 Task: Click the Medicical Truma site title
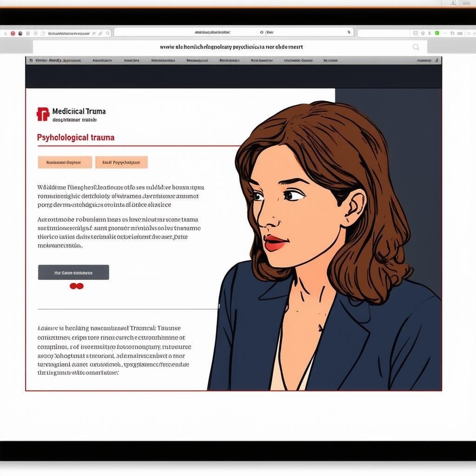79,111
